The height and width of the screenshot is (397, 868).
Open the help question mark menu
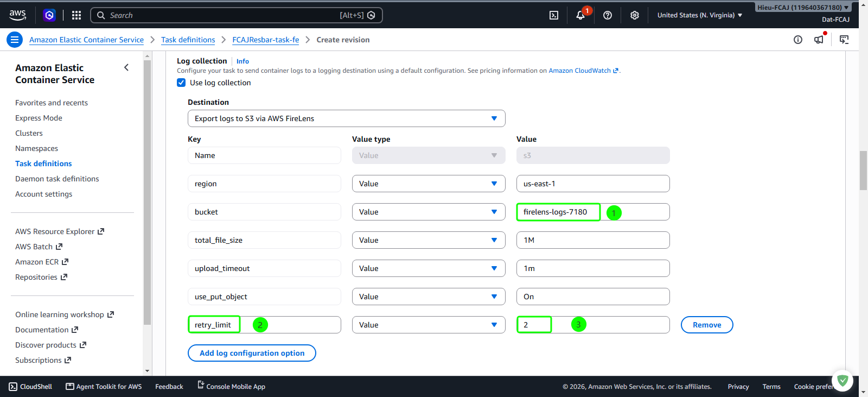tap(608, 15)
